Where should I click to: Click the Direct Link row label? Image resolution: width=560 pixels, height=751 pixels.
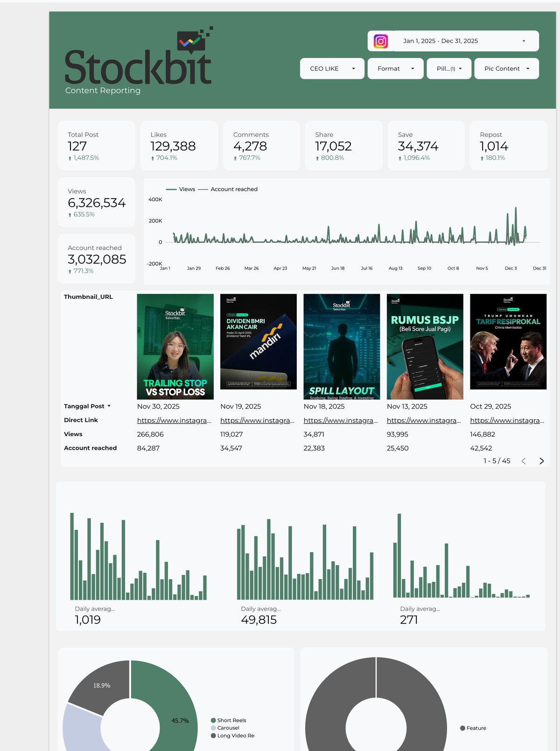(x=81, y=420)
